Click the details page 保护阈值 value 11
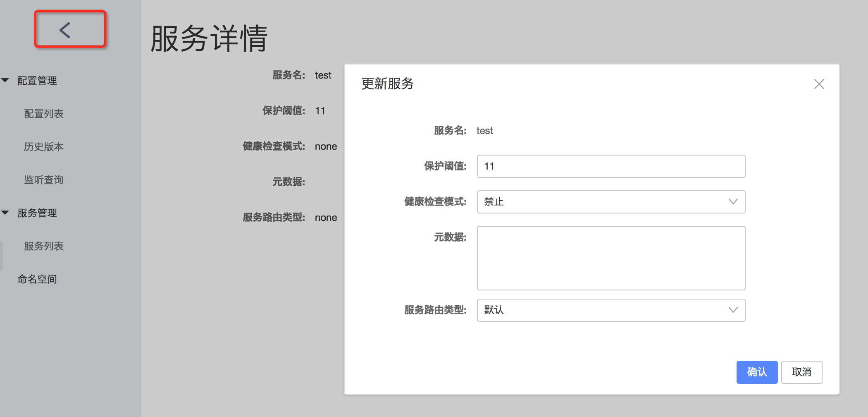This screenshot has height=417, width=868. 320,111
